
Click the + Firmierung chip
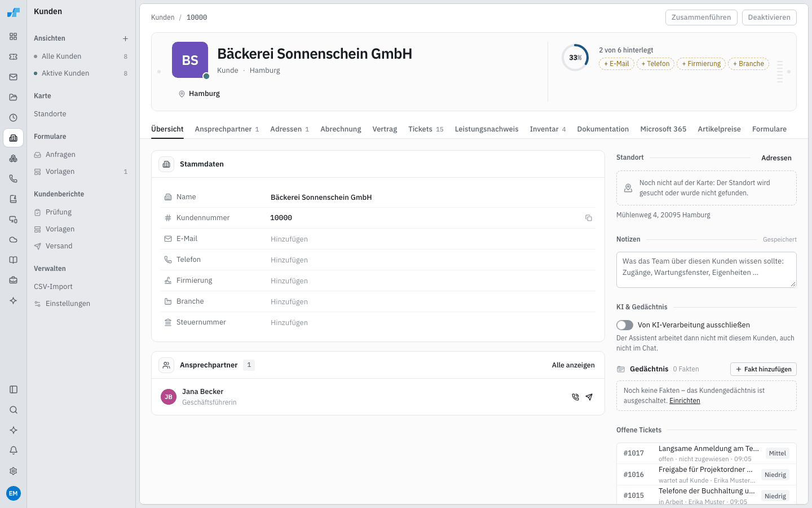click(701, 64)
